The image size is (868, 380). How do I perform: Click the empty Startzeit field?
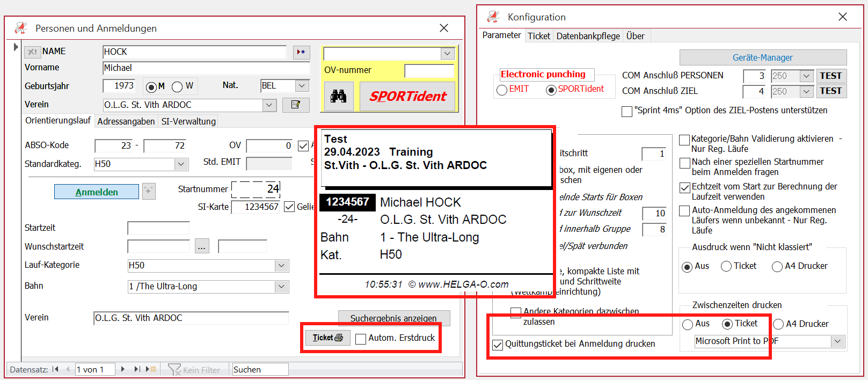(x=158, y=228)
